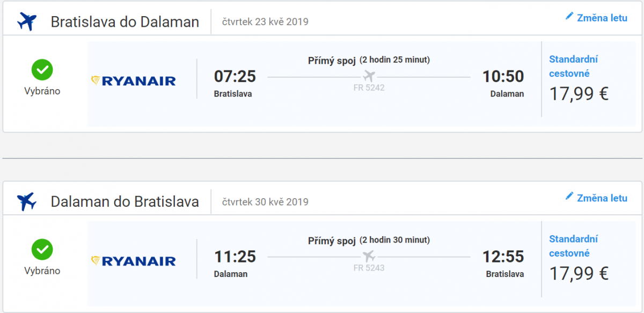Click the grey plane icon above FR 5243

point(369,256)
